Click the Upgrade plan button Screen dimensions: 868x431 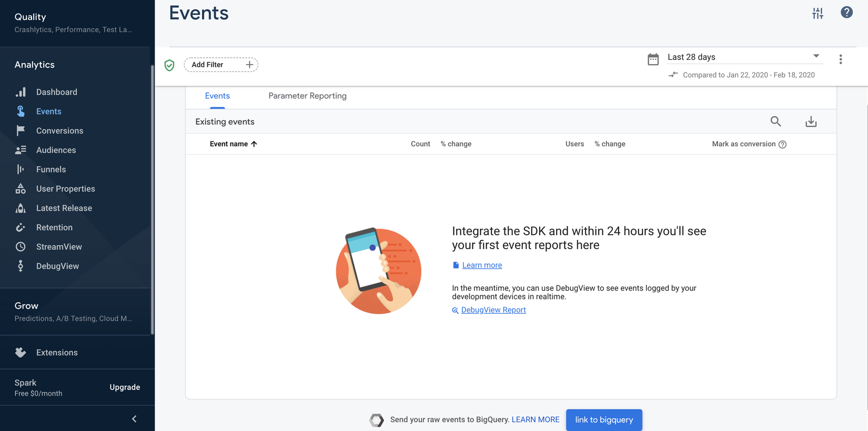pyautogui.click(x=125, y=387)
